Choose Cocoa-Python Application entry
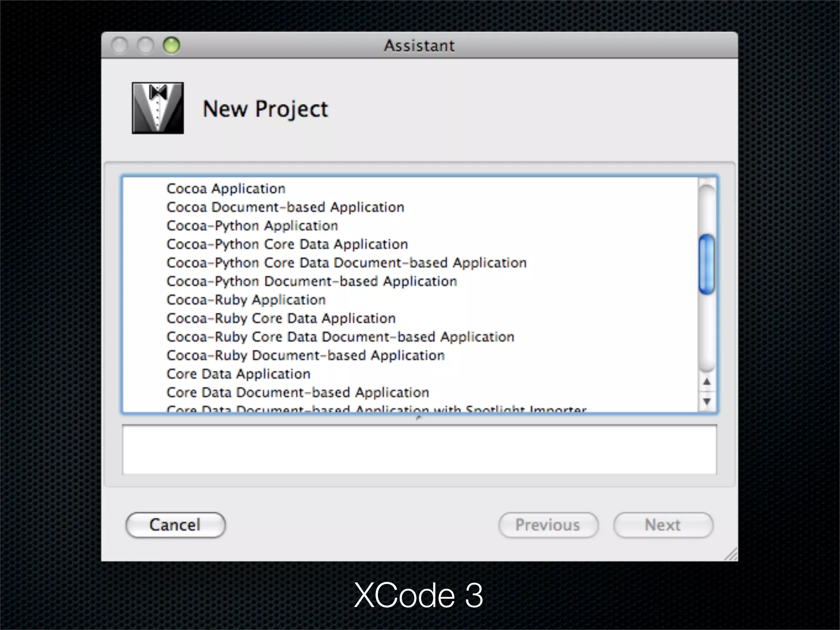Viewport: 840px width, 630px height. (252, 226)
